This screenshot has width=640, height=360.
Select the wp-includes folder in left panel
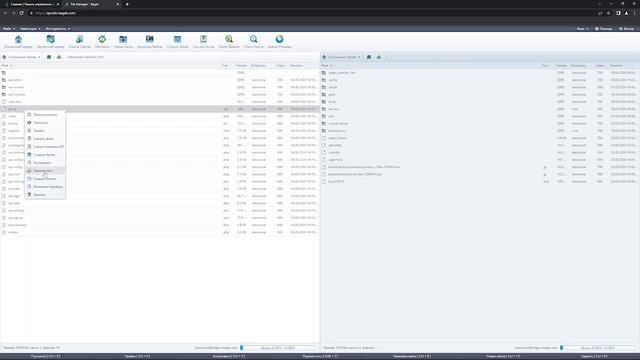click(x=160, y=94)
